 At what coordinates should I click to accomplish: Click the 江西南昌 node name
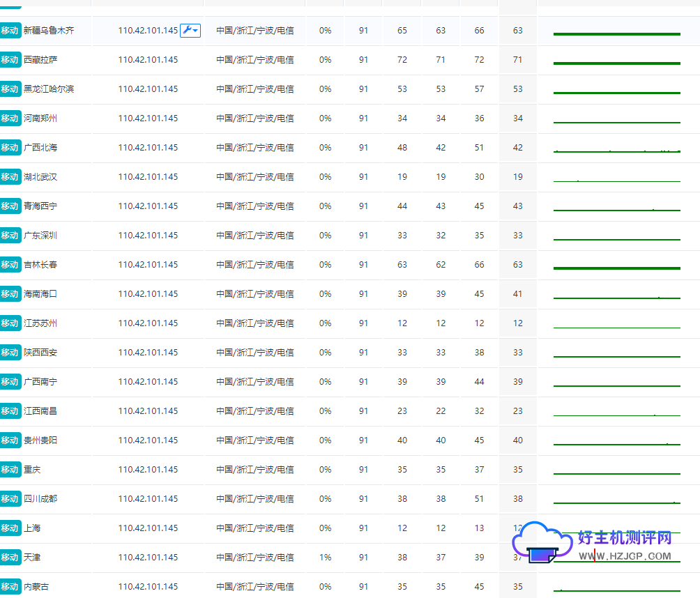point(40,411)
